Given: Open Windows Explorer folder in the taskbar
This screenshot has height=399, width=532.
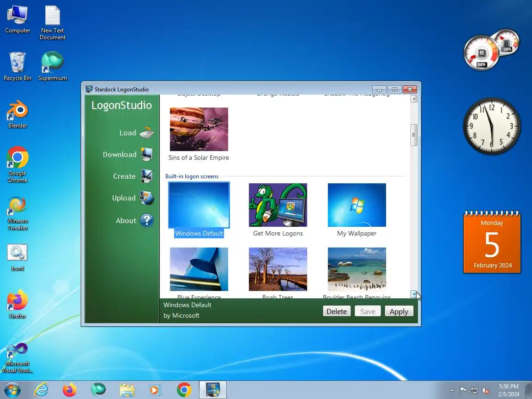Looking at the screenshot, I should tap(127, 390).
